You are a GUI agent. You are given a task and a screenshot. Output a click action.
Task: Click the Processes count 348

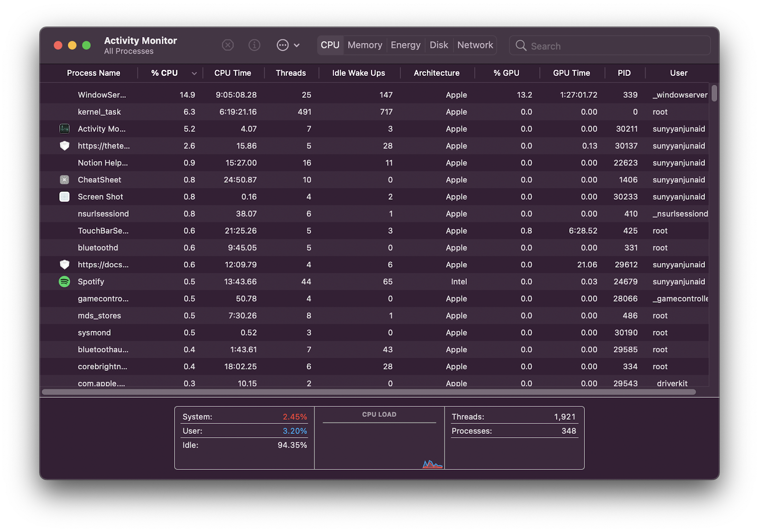569,431
